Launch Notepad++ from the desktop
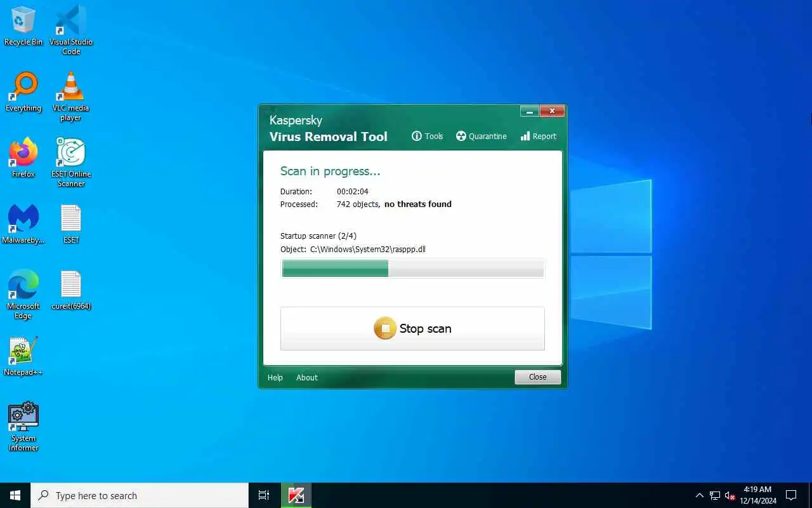 [23, 356]
